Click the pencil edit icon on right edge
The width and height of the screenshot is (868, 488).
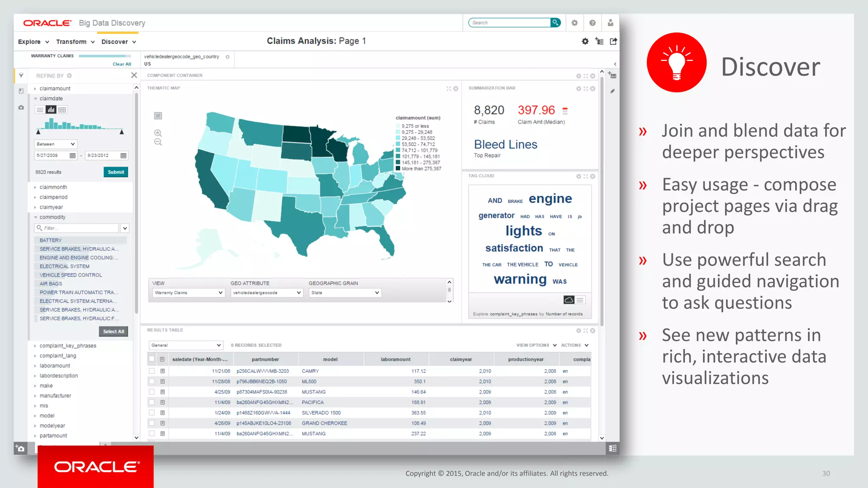[612, 91]
